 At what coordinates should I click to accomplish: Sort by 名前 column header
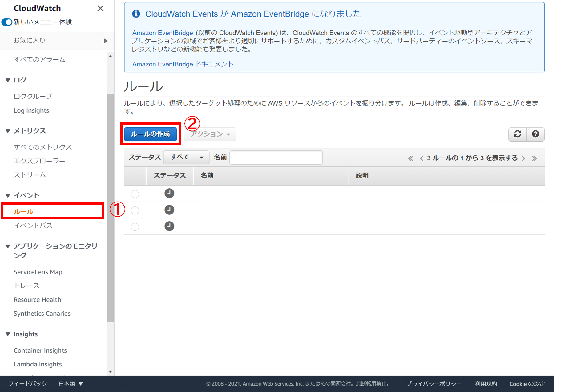[271, 176]
